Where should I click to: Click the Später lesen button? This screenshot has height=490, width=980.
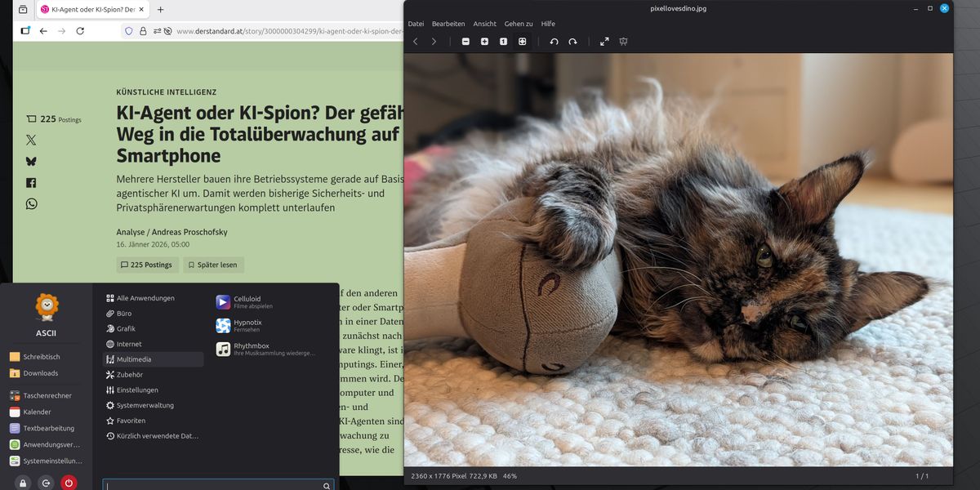(213, 265)
